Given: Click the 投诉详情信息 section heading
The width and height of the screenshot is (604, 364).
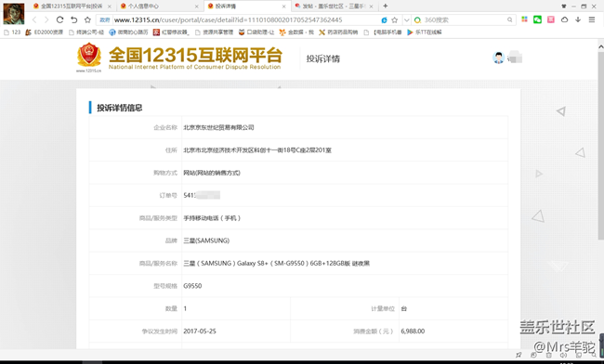Looking at the screenshot, I should click(x=120, y=108).
